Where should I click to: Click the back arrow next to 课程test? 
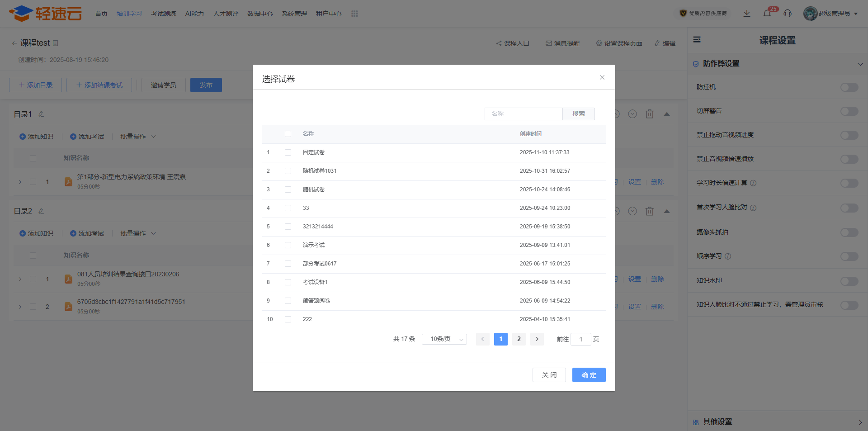click(x=14, y=43)
